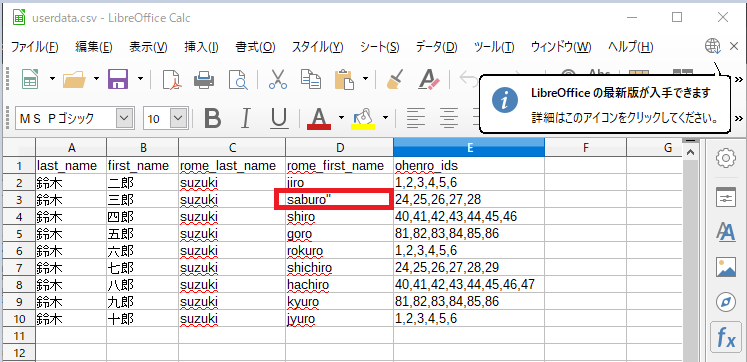Expand the standard toolbar overflow chevron
The width and height of the screenshot is (747, 362).
pyautogui.click(x=739, y=79)
